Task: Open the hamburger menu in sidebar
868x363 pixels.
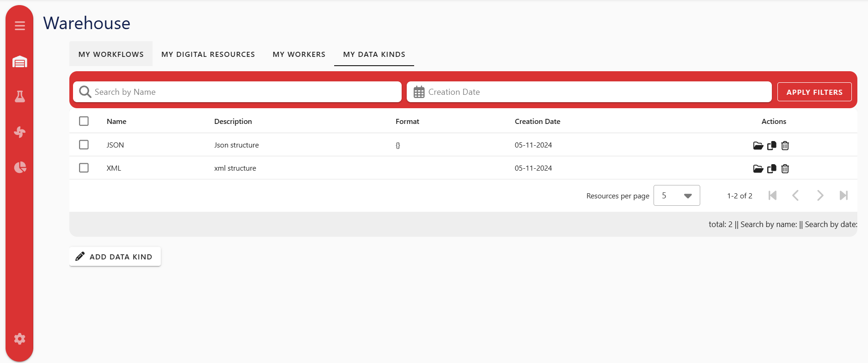Action: (x=19, y=26)
